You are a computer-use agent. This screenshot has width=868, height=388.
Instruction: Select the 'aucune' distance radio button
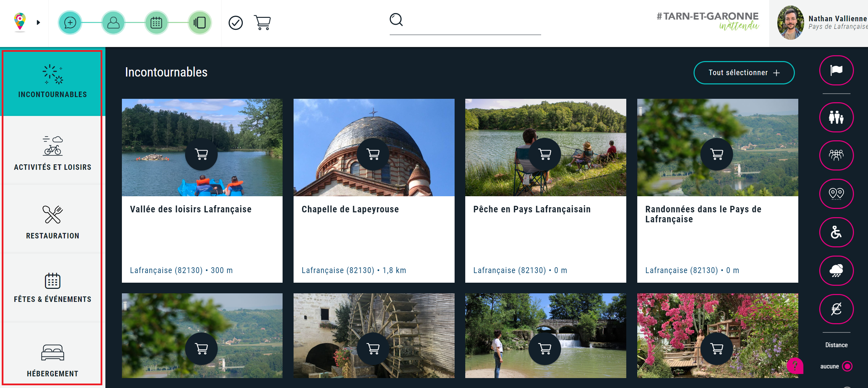(847, 366)
